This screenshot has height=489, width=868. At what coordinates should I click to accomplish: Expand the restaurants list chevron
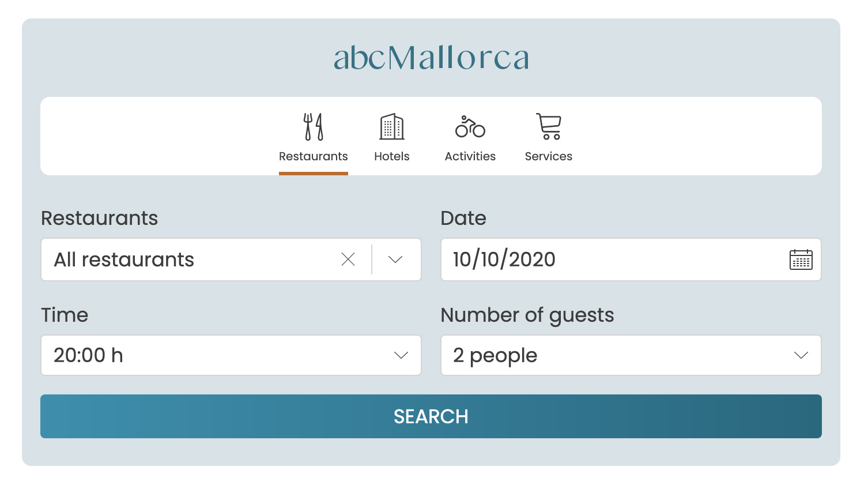[395, 259]
